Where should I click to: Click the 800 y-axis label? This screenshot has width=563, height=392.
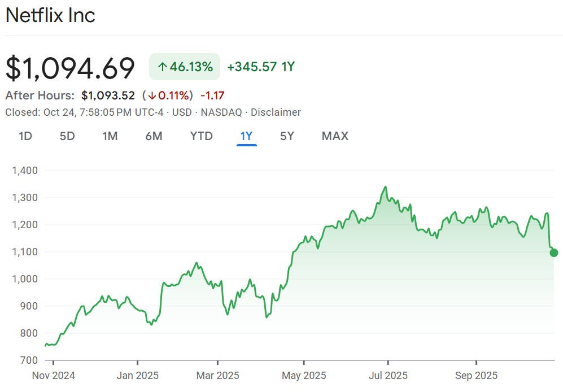28,333
